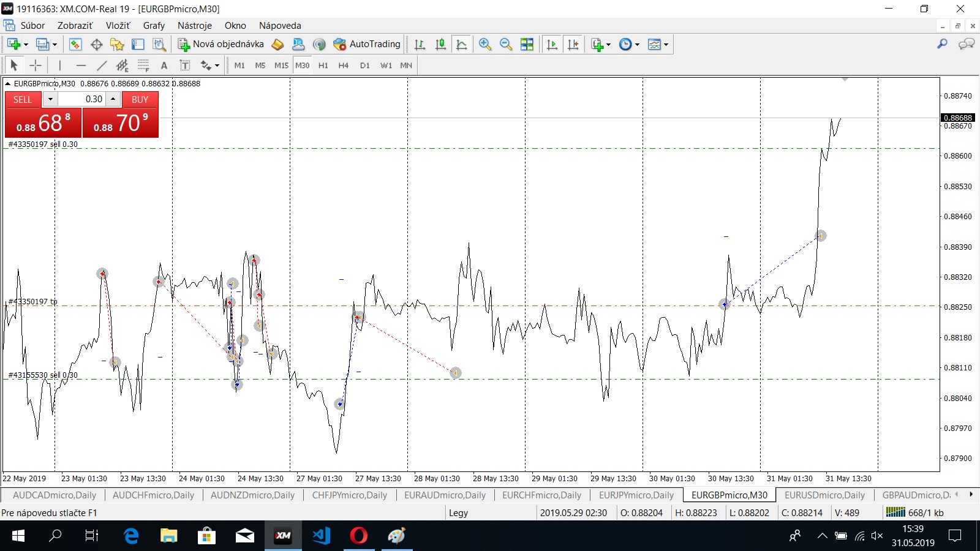Screen dimensions: 980x551
Task: Select the D1 timeframe
Action: click(365, 65)
